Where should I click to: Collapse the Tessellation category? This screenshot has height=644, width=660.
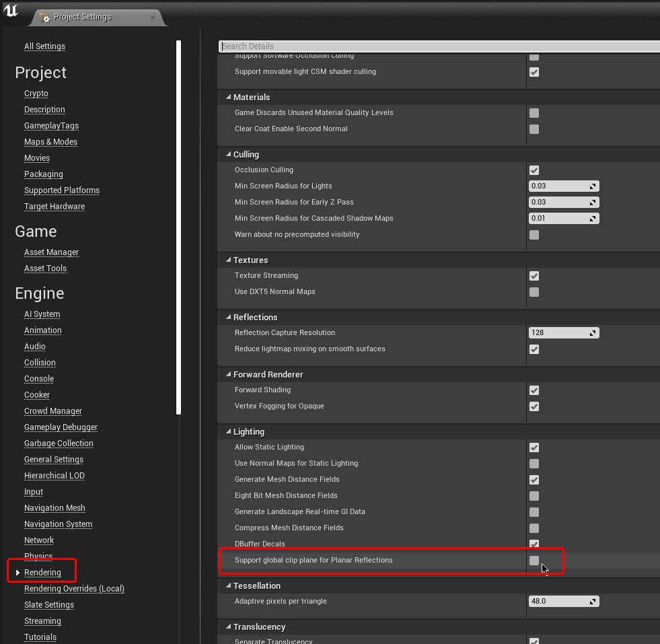[x=229, y=586]
